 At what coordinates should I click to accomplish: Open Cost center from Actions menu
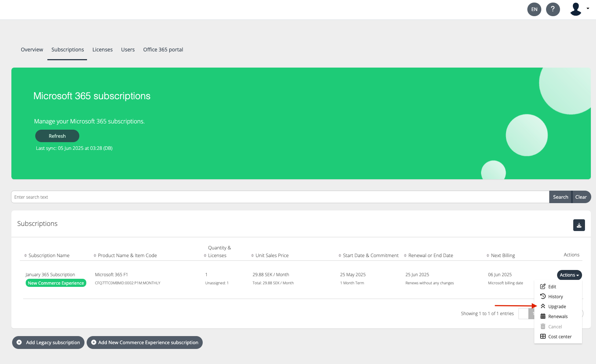[560, 336]
